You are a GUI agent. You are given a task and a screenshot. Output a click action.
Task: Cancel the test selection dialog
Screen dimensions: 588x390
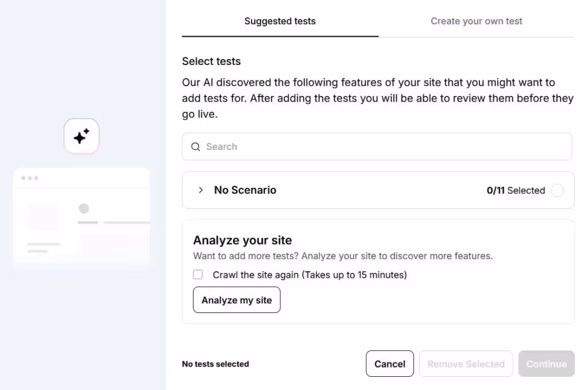coord(390,364)
